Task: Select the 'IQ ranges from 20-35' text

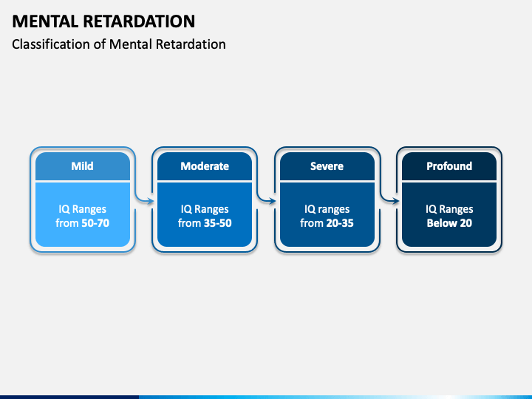Action: tap(327, 216)
